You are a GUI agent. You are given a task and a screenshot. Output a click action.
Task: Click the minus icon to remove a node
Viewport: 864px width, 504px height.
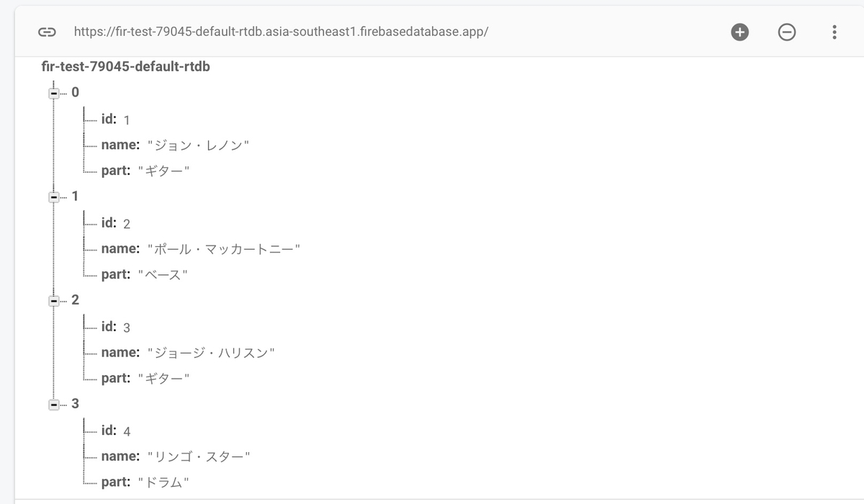point(787,32)
